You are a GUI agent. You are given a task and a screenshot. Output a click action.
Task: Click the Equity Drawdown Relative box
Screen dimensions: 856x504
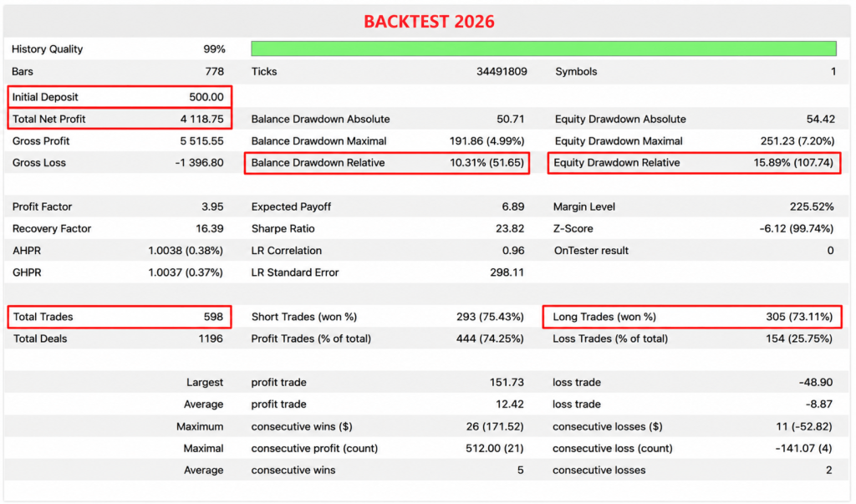click(694, 163)
